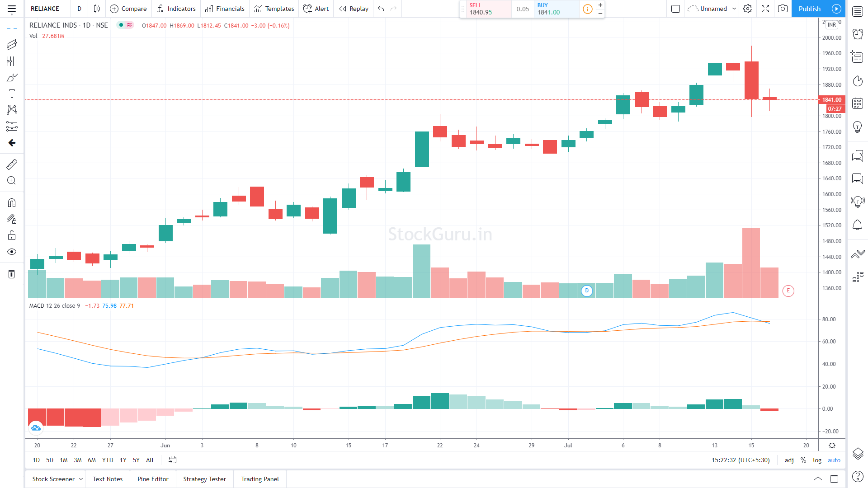The width and height of the screenshot is (868, 488).
Task: Set range to 5Y
Action: 136,460
